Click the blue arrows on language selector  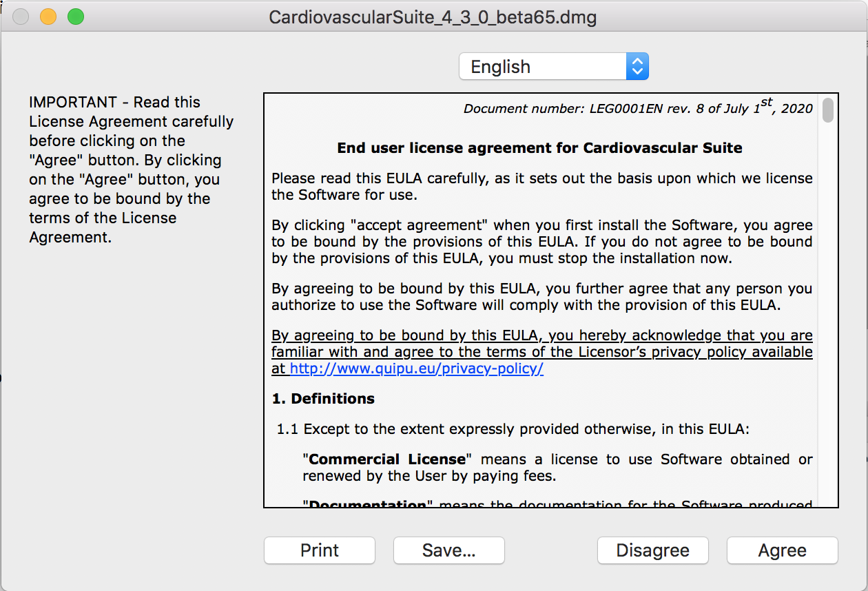637,67
